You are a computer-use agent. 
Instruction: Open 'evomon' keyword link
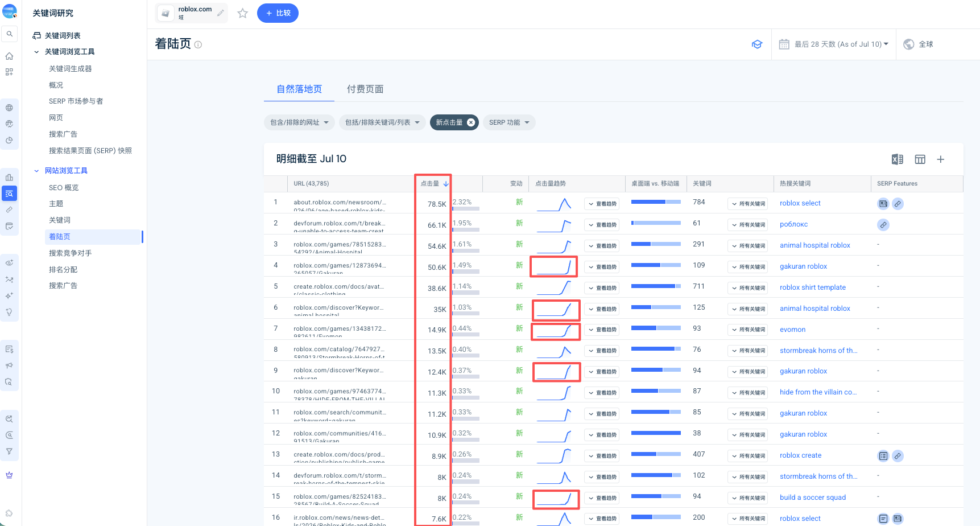[792, 330]
